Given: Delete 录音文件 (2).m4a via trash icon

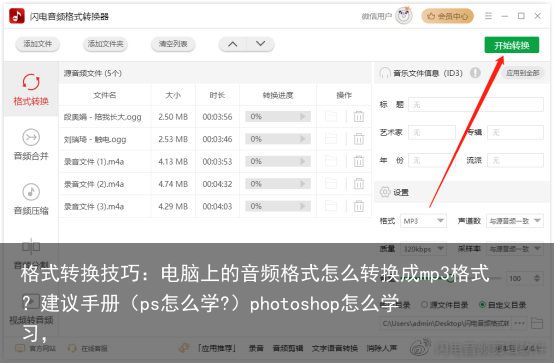Looking at the screenshot, I should [359, 184].
